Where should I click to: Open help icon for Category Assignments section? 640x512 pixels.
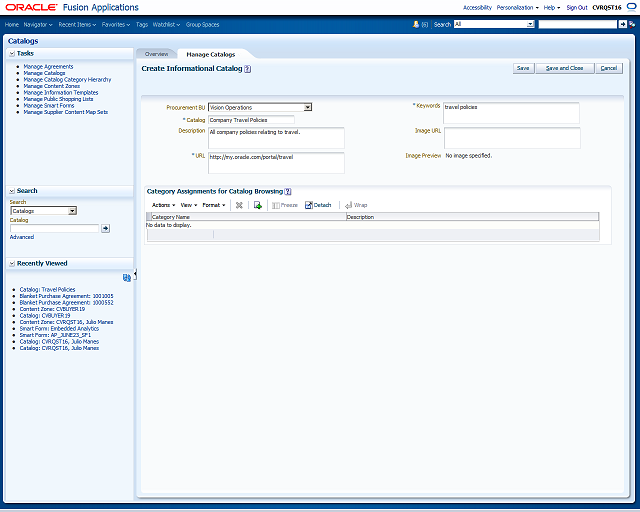288,191
